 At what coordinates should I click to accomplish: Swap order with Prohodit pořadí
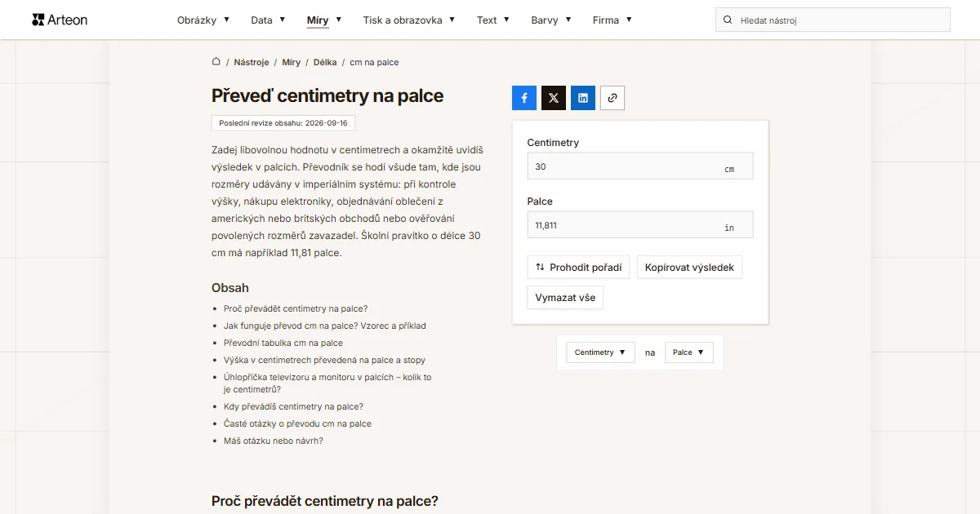coord(578,267)
